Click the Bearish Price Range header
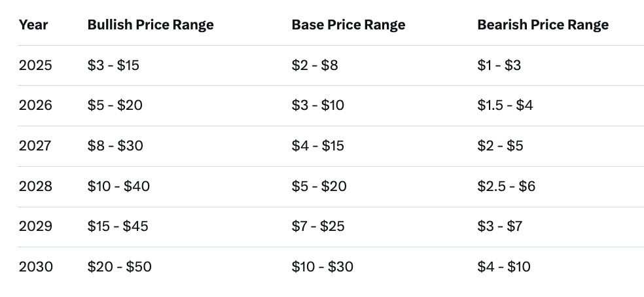Image resolution: width=644 pixels, height=297 pixels. point(543,25)
